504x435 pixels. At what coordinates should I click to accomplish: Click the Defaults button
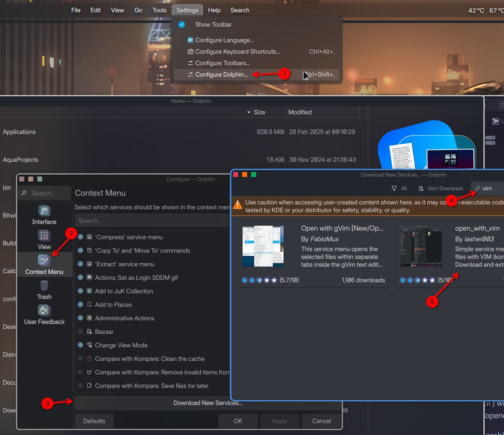click(94, 421)
